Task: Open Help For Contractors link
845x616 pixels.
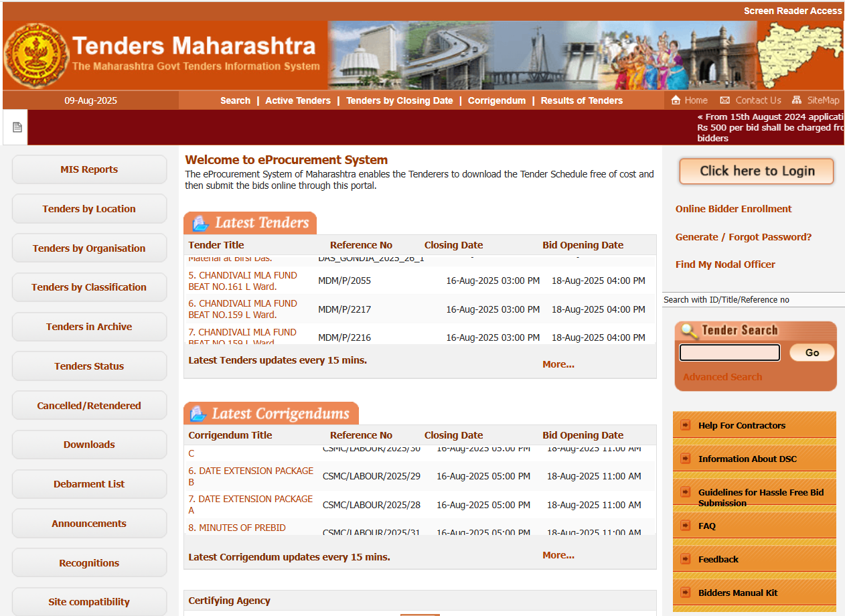Action: tap(742, 425)
